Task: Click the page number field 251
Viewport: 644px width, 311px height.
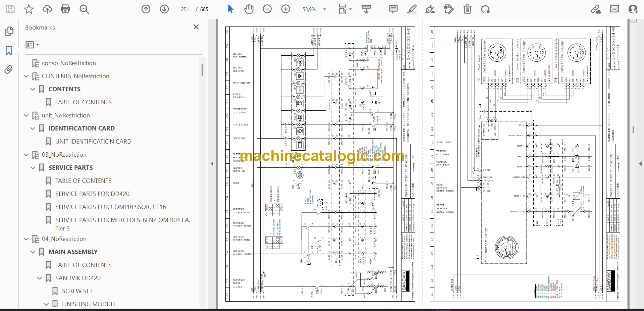Action: [185, 9]
